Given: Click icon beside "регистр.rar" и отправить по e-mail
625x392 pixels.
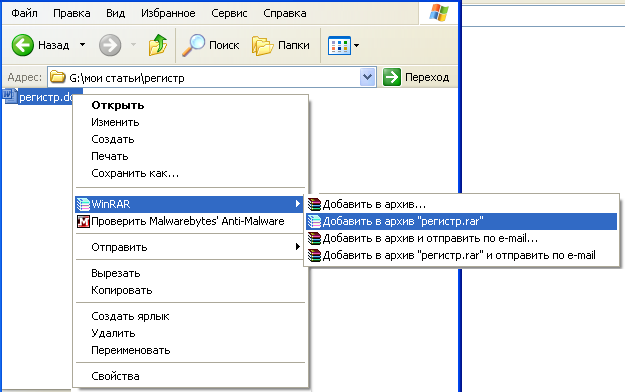Looking at the screenshot, I should [314, 255].
